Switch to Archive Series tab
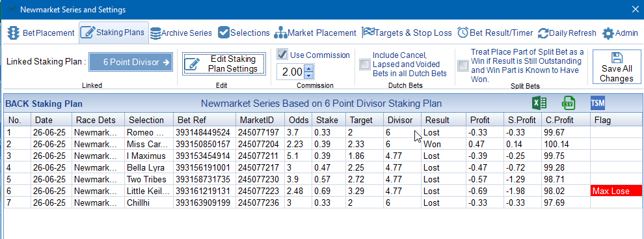 [181, 33]
